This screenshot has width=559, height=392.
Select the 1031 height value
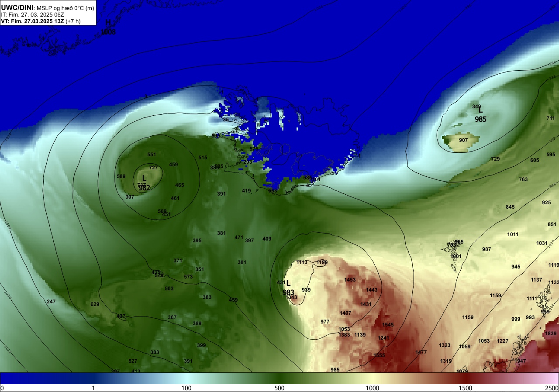tap(542, 243)
